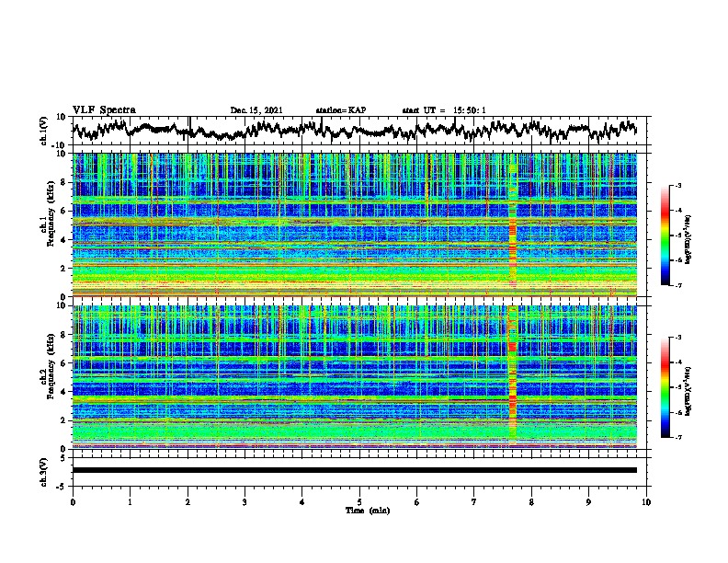Click the ch.2 colorbar log(PSD) units label

[x=688, y=391]
